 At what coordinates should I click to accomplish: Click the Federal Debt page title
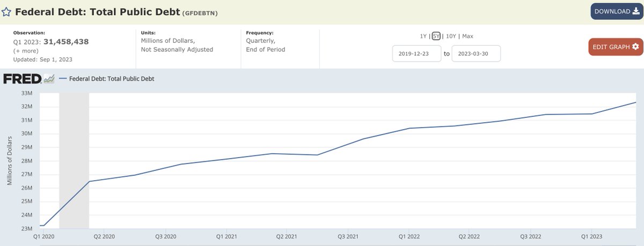[98, 12]
